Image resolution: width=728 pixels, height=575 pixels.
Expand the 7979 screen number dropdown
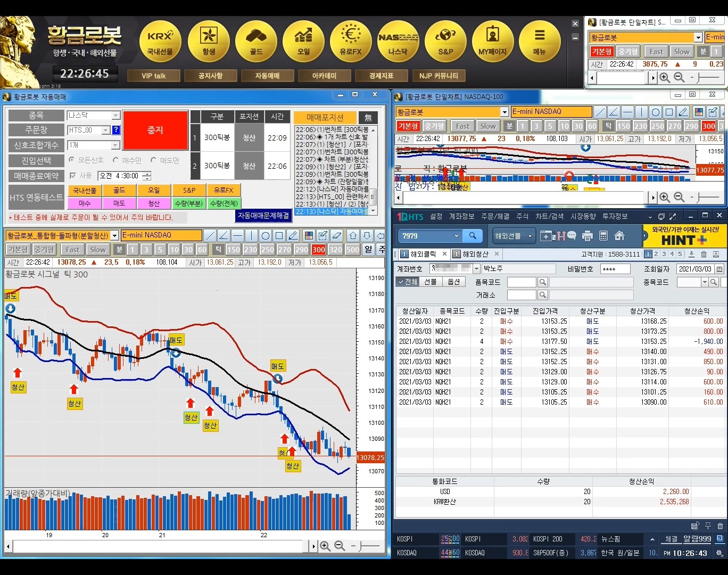pyautogui.click(x=456, y=236)
